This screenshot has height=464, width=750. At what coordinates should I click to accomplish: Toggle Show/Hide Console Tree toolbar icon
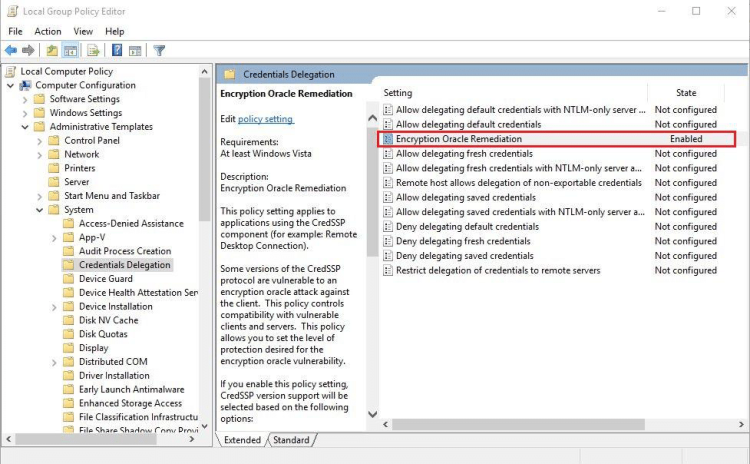71,50
